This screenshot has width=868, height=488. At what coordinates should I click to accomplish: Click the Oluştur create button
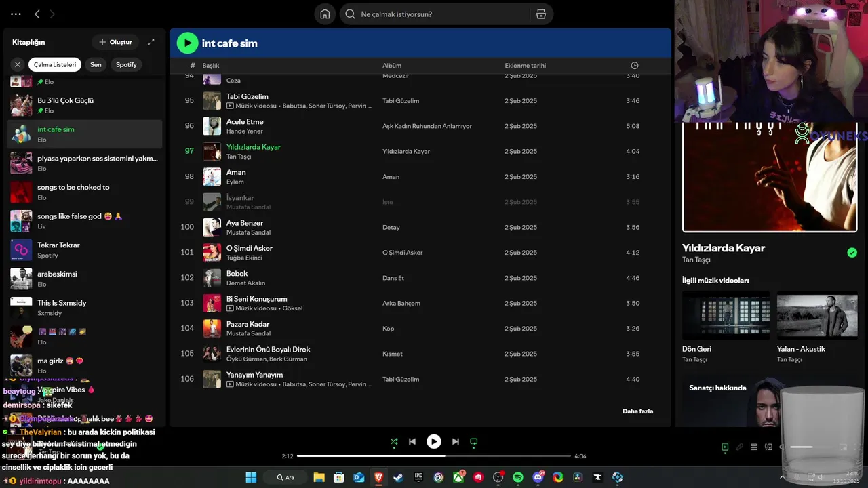point(115,42)
